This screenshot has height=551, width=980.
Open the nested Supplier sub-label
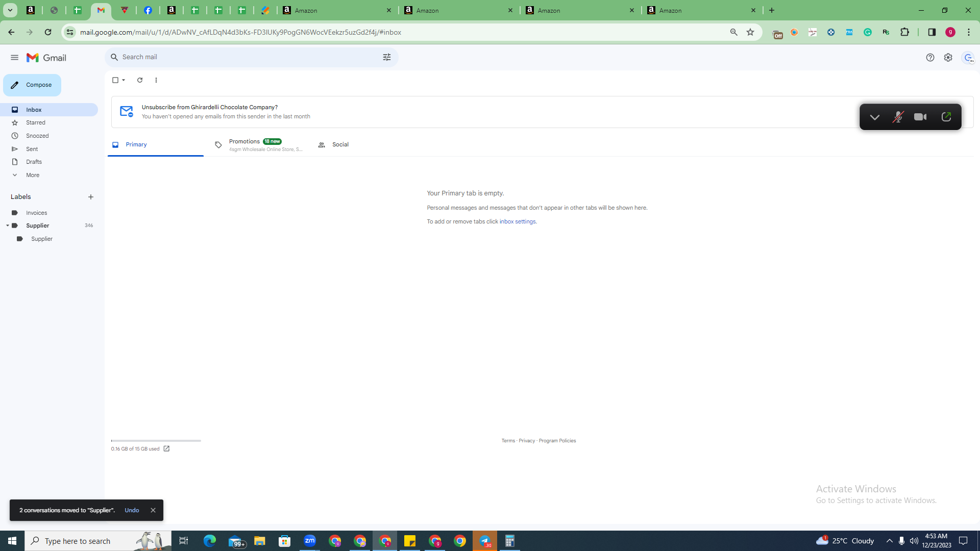(49, 239)
